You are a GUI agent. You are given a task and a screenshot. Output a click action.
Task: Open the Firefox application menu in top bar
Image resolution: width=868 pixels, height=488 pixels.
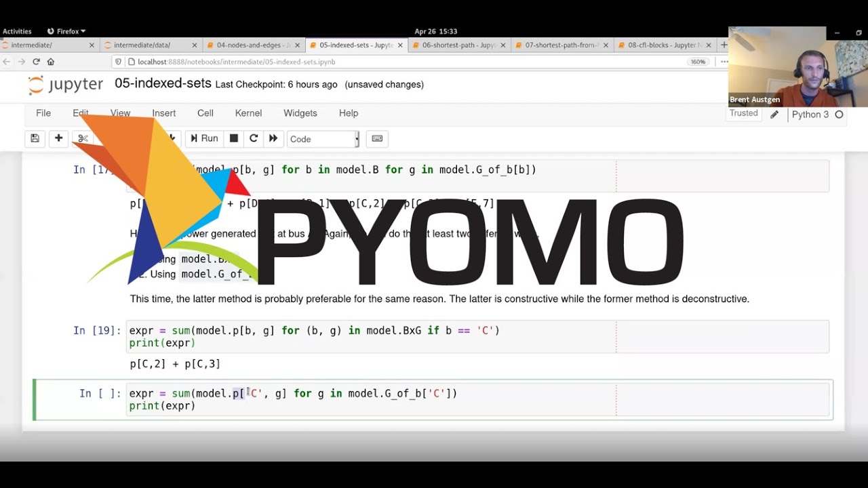(x=66, y=31)
